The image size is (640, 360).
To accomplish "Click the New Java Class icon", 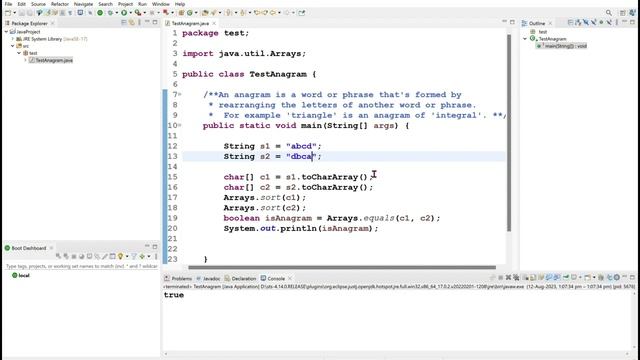I will [189, 13].
